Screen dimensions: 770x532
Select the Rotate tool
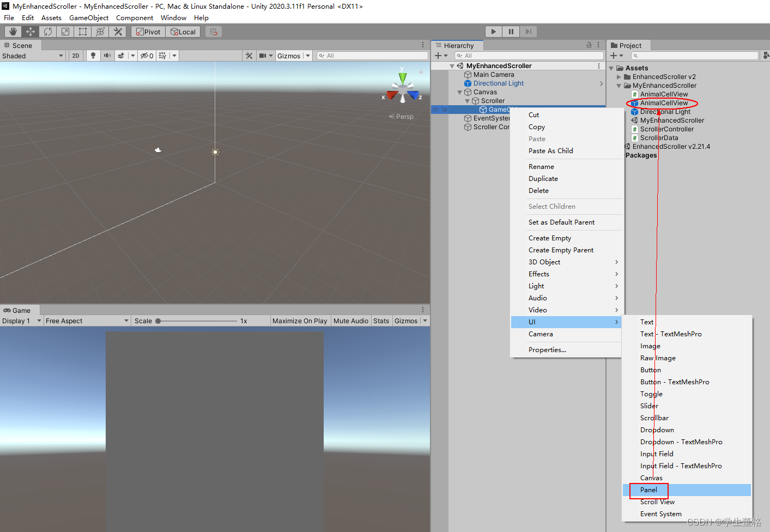pyautogui.click(x=47, y=31)
